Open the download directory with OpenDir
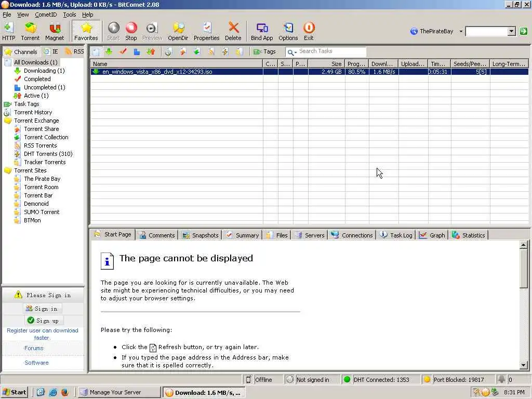The height and width of the screenshot is (399, 532). (178, 31)
